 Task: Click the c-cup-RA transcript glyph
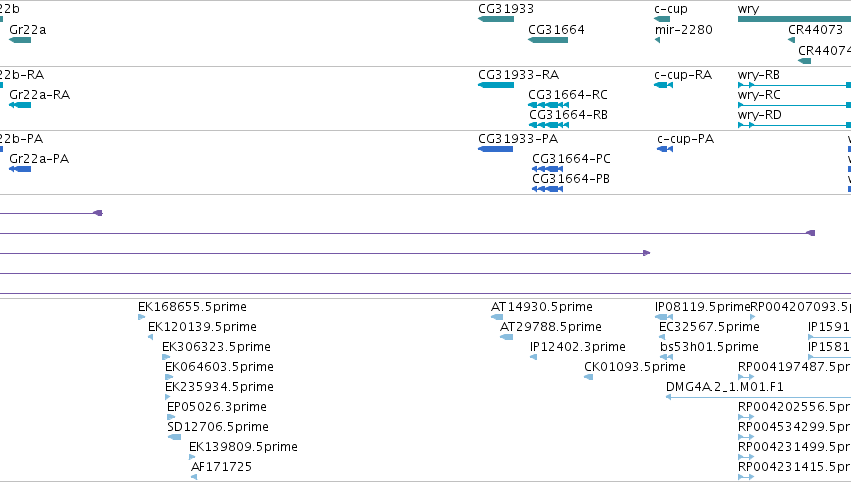(x=664, y=85)
